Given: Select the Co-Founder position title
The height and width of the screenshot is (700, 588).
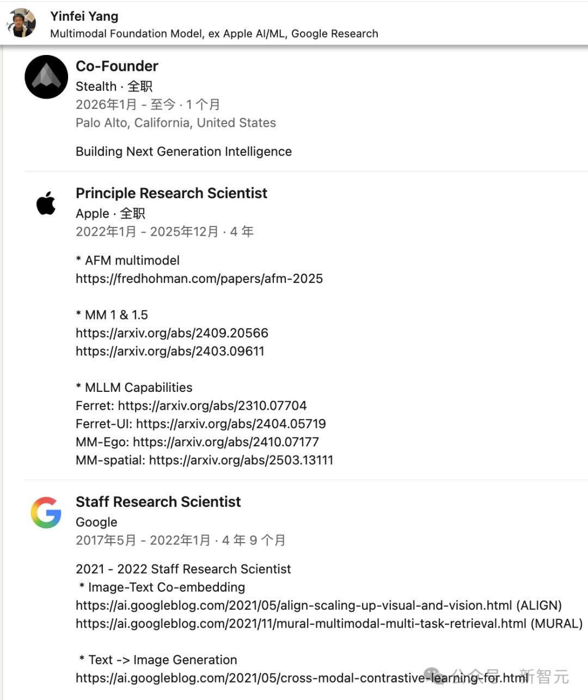Looking at the screenshot, I should point(117,66).
